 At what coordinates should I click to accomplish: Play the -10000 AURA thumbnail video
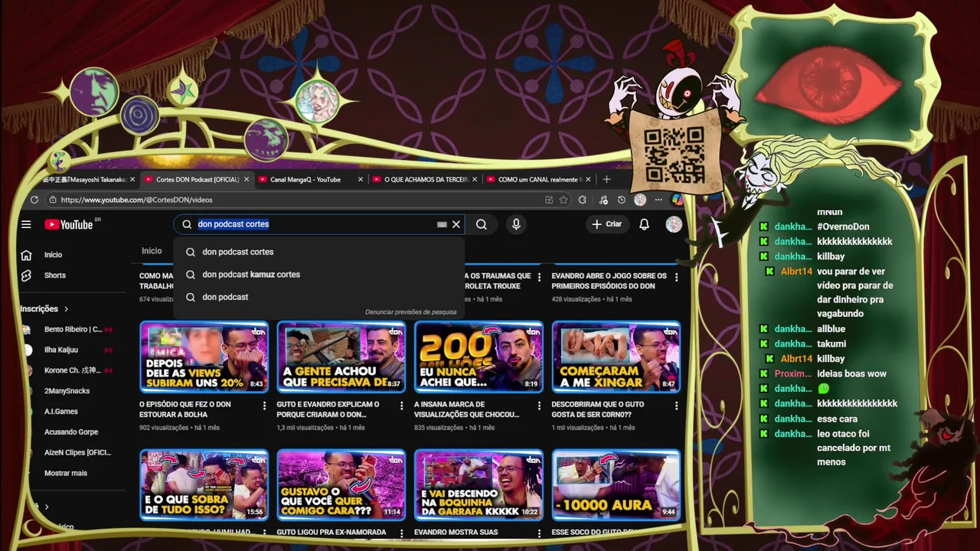(616, 484)
